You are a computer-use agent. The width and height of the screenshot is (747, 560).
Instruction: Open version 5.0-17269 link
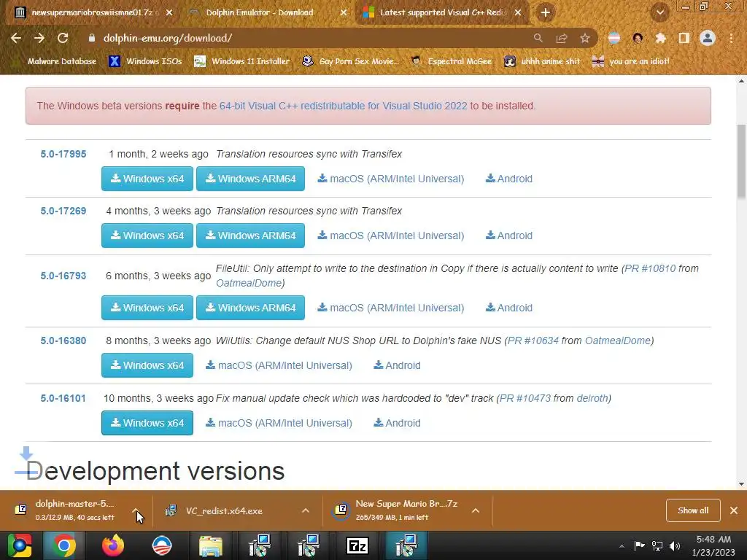pyautogui.click(x=63, y=211)
